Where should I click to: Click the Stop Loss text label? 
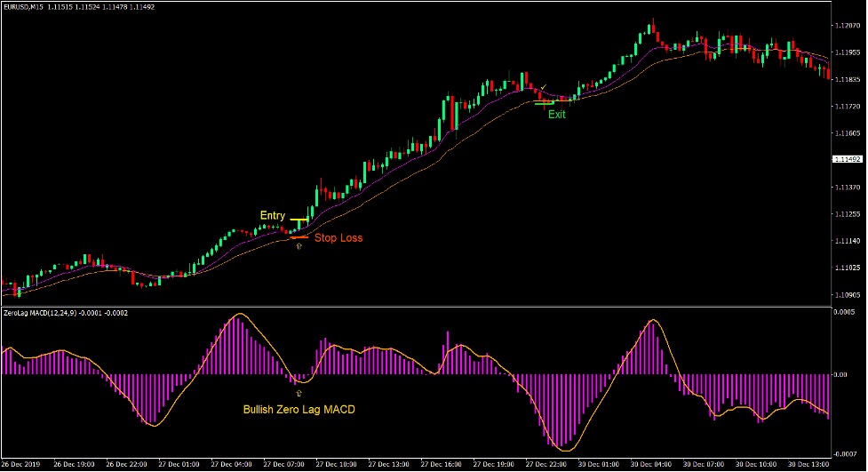[x=338, y=238]
